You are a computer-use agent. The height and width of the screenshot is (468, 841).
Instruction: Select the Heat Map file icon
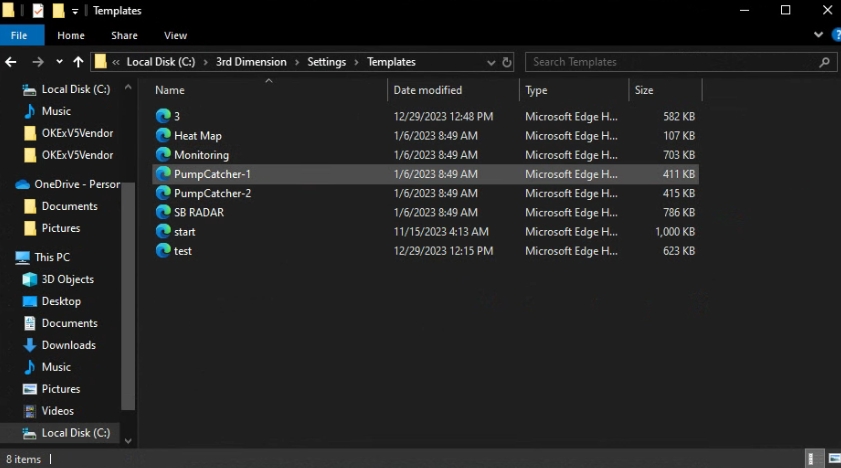164,135
